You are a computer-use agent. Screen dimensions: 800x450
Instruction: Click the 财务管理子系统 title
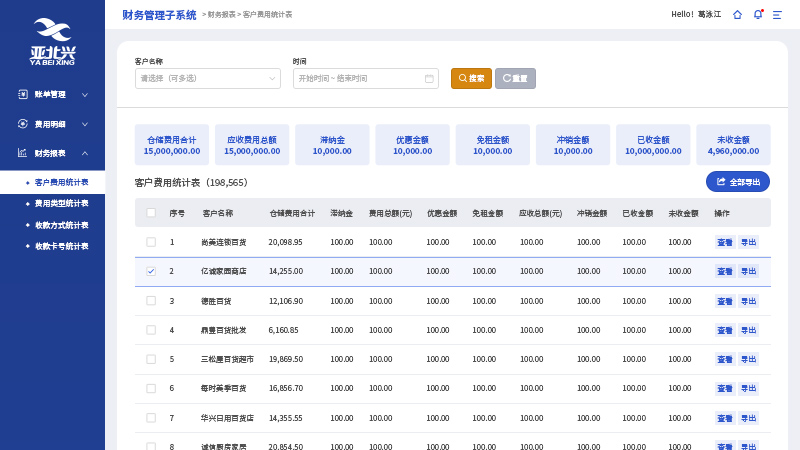tap(159, 15)
